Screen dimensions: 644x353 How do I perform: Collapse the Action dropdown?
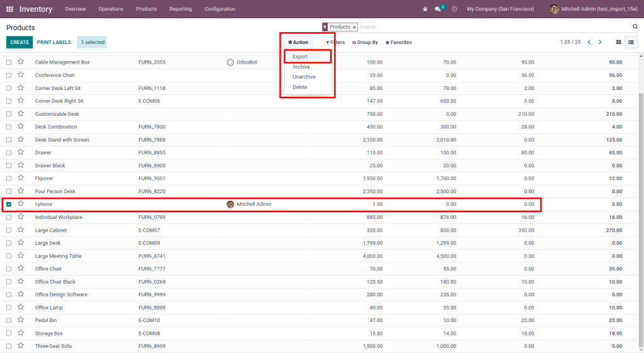coord(298,42)
